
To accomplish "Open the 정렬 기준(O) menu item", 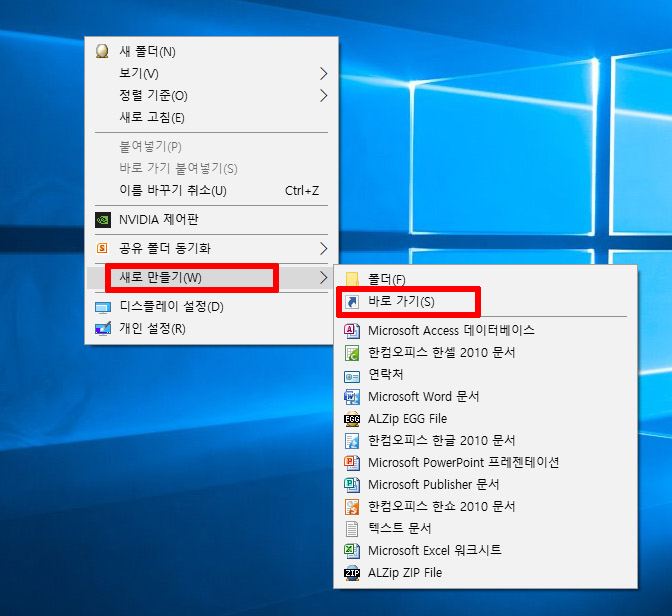I will coord(211,95).
